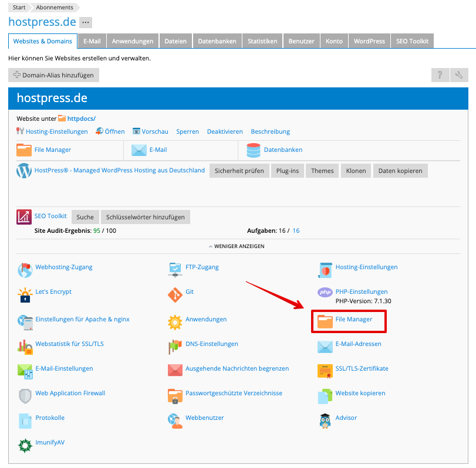Viewport: 476px width, 468px height.
Task: Click Hosting-Einstellungen link beside wrench icons
Action: [57, 131]
